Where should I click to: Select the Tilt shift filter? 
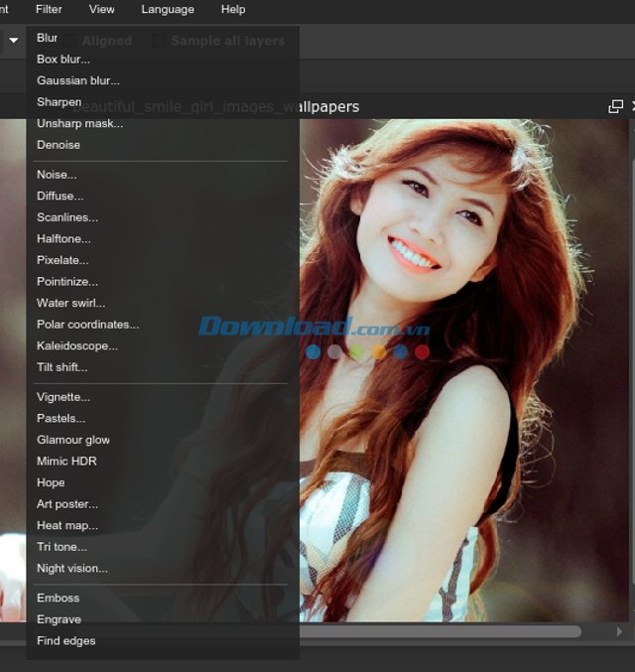pyautogui.click(x=63, y=367)
